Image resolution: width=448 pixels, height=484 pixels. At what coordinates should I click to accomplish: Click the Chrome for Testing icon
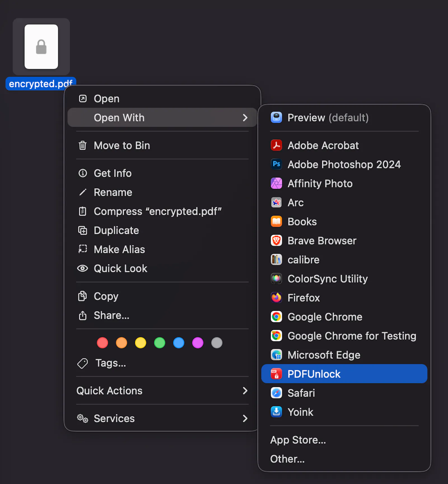pos(276,335)
